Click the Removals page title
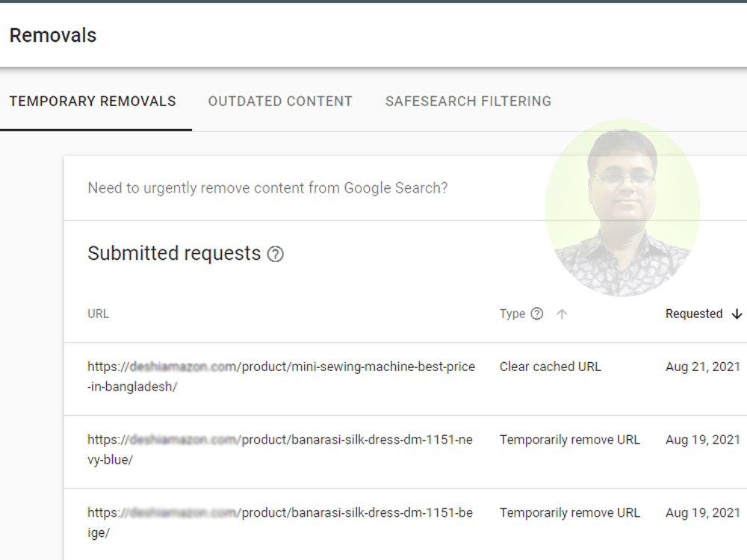Viewport: 747px width, 560px height. 53,35
